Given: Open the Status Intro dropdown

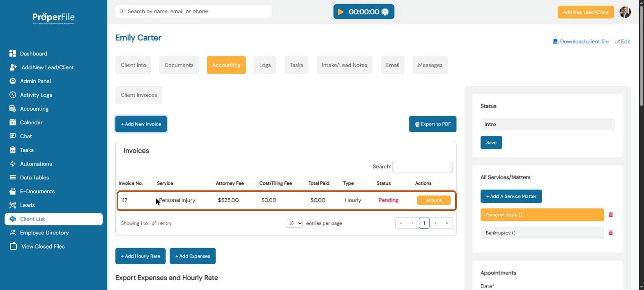Looking at the screenshot, I should point(547,124).
